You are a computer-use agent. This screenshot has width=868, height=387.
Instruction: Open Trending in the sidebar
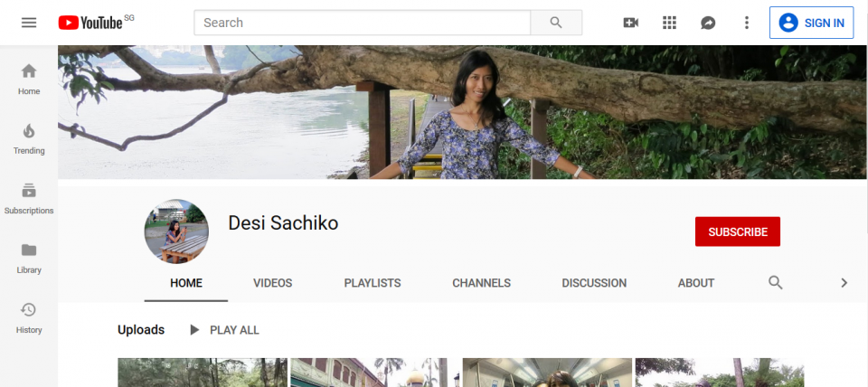29,139
